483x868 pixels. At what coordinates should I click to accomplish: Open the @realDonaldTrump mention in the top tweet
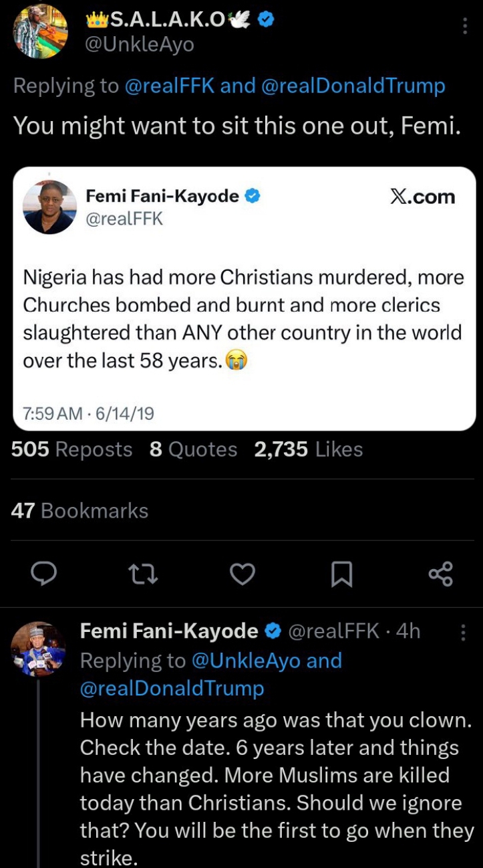pyautogui.click(x=353, y=86)
